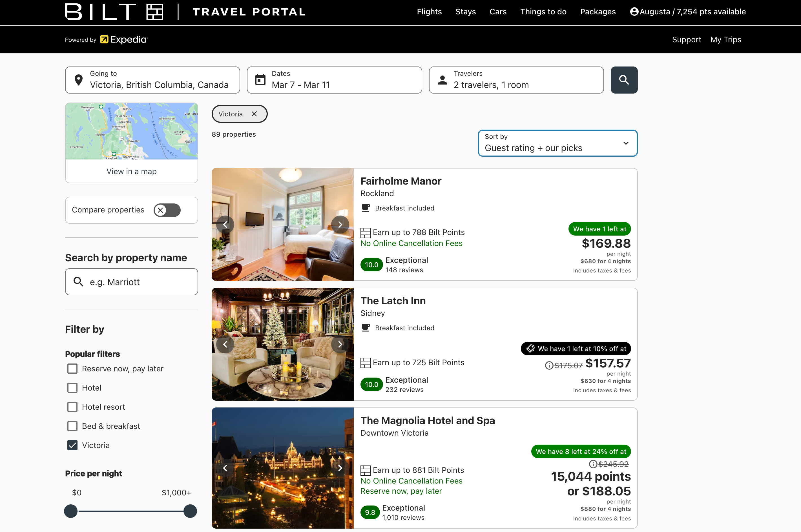Image resolution: width=801 pixels, height=532 pixels.
Task: Show next photo of Magnolia Hotel
Action: pos(340,468)
